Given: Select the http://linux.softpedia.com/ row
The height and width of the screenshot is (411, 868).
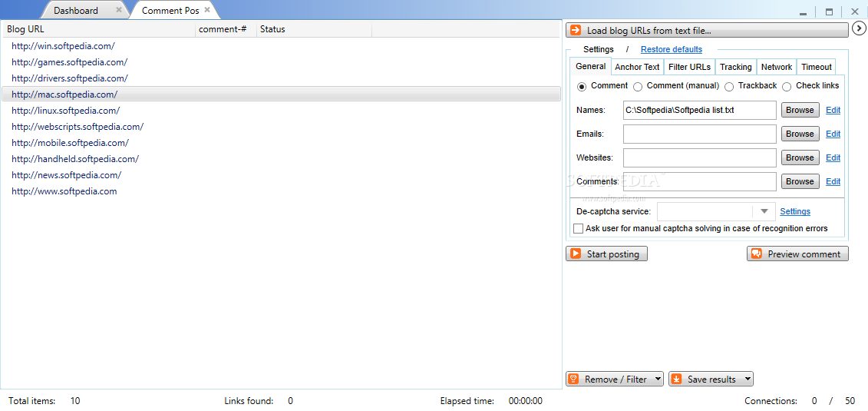Looking at the screenshot, I should [281, 110].
